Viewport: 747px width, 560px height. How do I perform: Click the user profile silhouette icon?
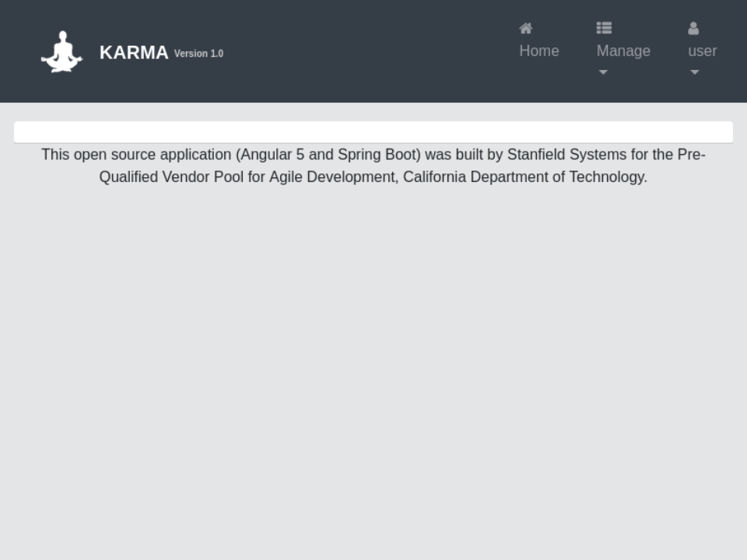pyautogui.click(x=693, y=29)
